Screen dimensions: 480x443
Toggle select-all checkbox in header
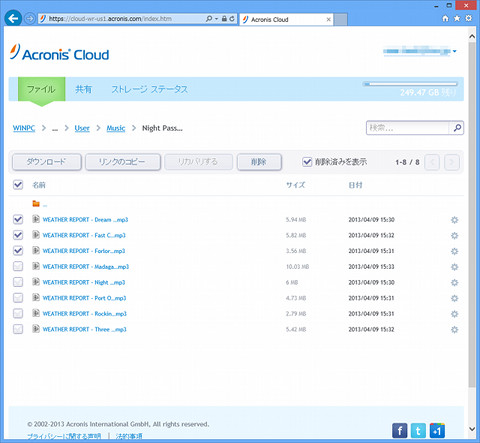[18, 185]
